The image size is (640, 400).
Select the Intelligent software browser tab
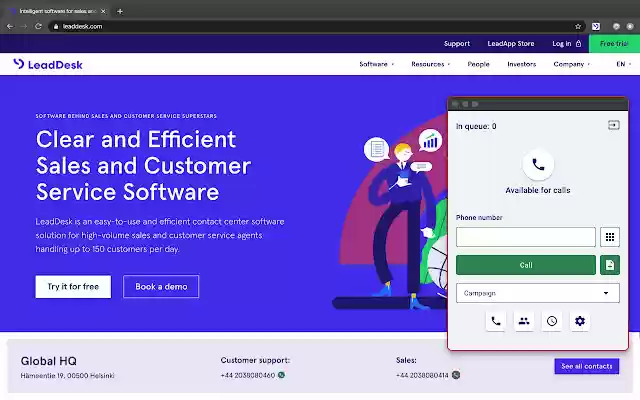pyautogui.click(x=57, y=11)
